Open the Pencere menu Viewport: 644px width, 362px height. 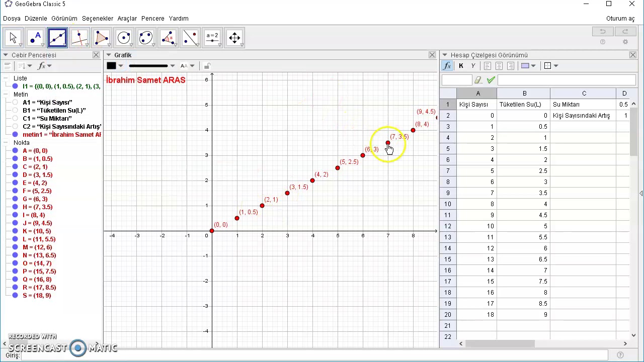click(x=153, y=19)
